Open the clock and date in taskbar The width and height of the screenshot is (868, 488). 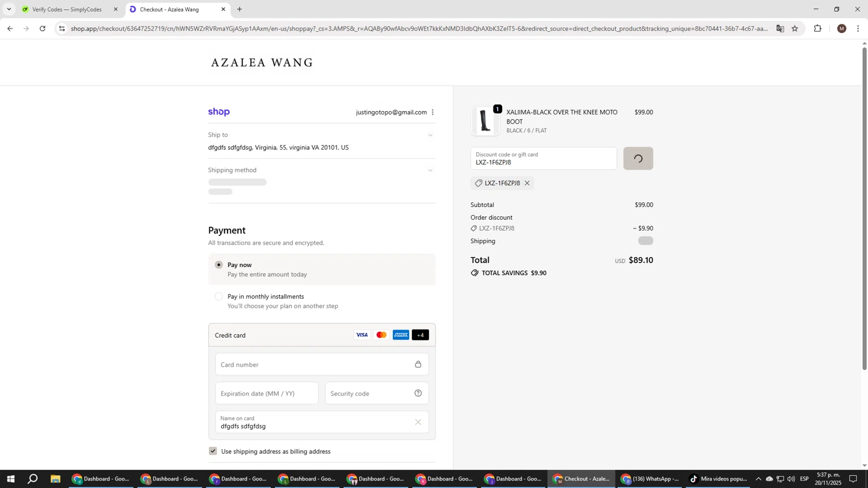click(829, 479)
